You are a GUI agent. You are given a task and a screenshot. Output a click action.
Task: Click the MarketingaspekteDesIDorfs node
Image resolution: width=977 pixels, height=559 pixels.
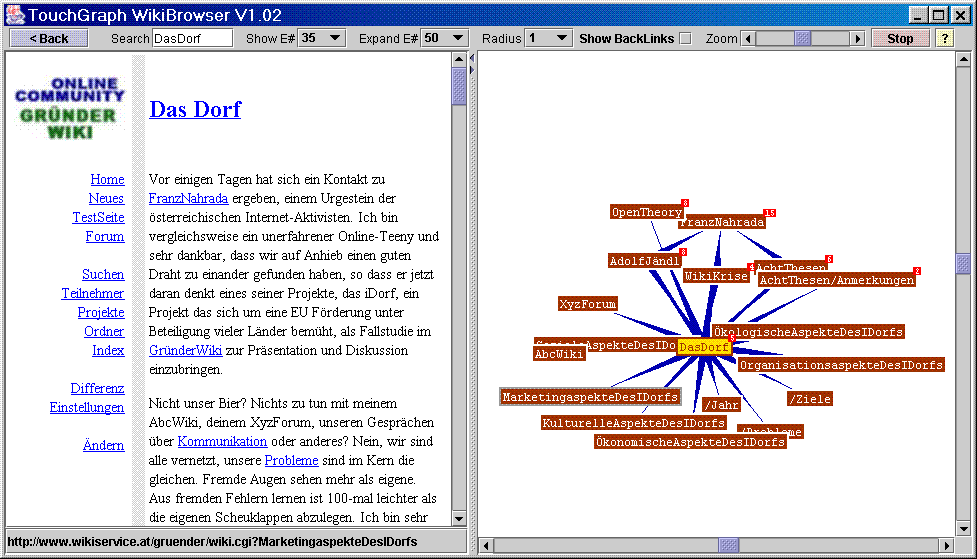coord(590,397)
